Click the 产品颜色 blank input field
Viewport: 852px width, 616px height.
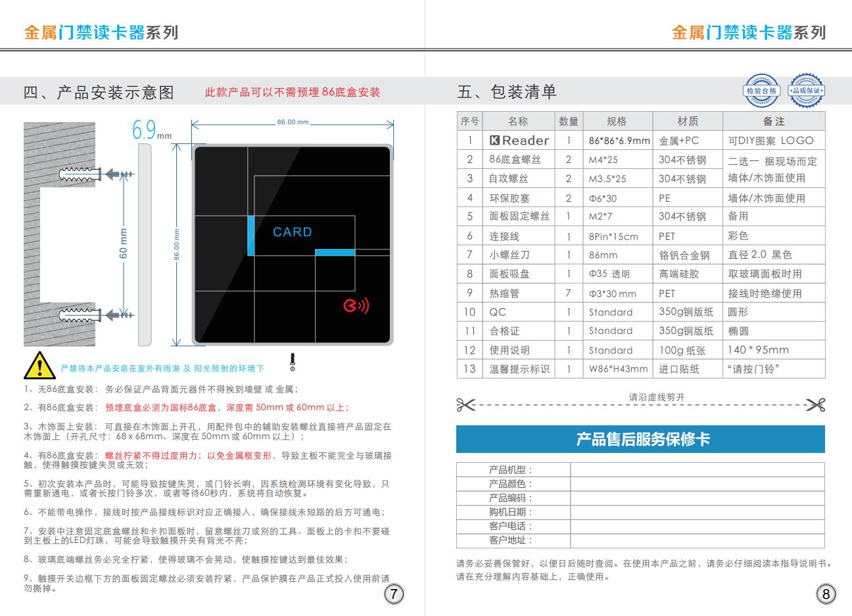point(698,484)
